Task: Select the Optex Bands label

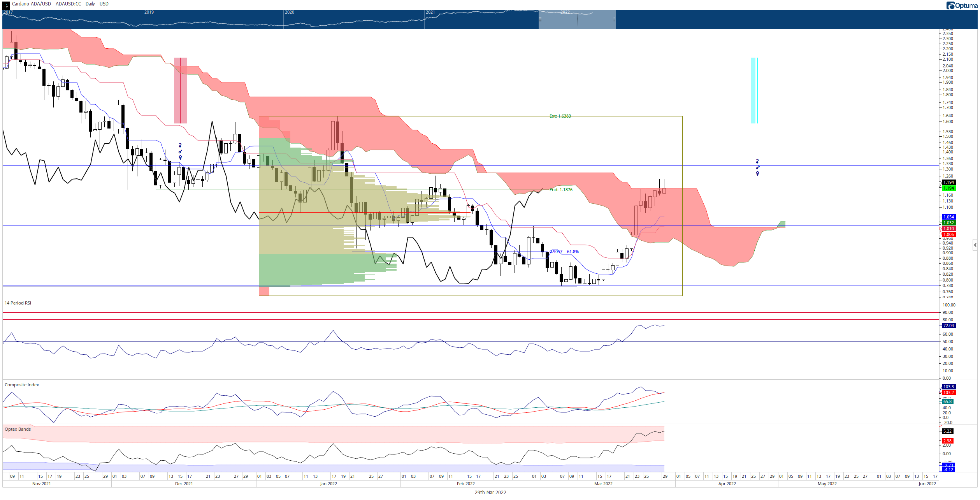Action: pos(18,429)
